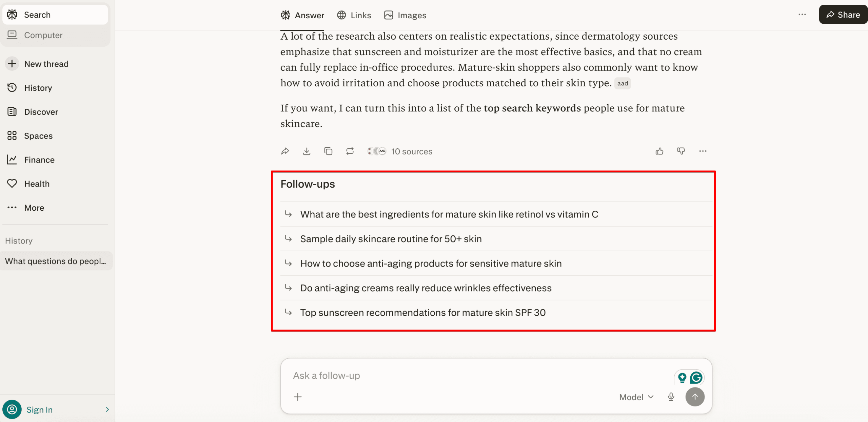Export the answer with the download icon
Viewport: 868px width, 422px height.
307,151
